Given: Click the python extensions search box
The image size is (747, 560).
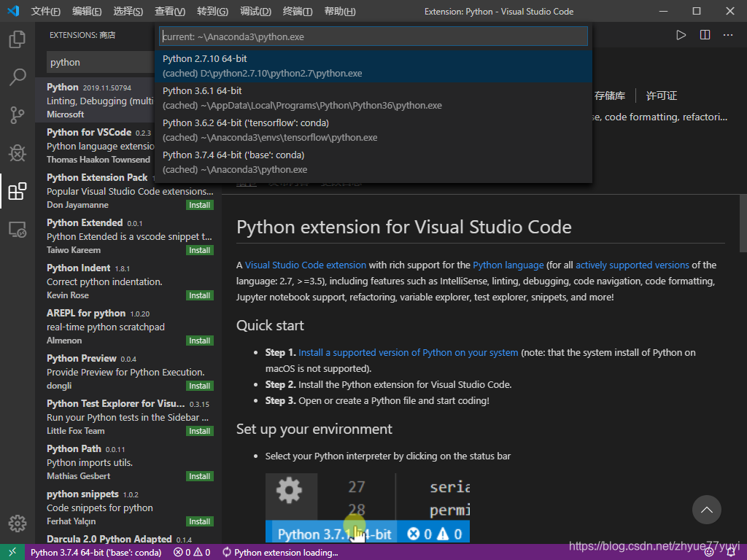Looking at the screenshot, I should [x=101, y=63].
